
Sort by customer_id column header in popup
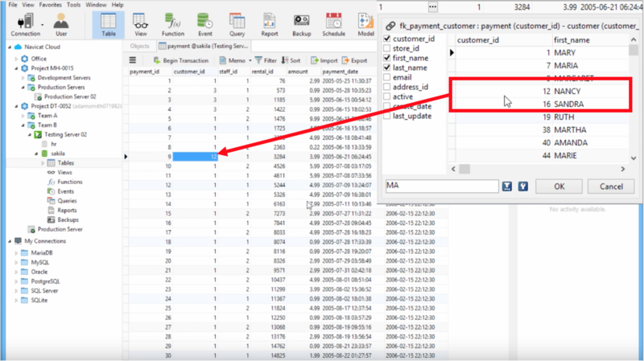coord(503,39)
